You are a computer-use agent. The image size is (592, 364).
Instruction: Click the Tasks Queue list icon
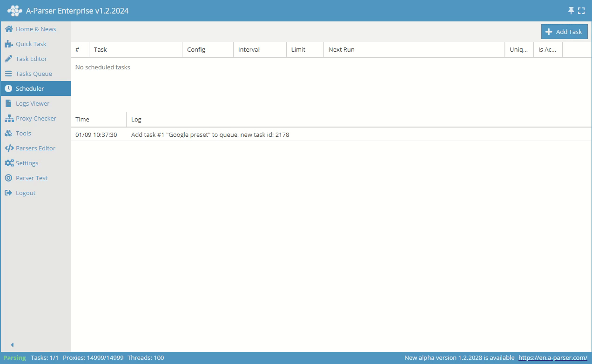click(x=8, y=74)
